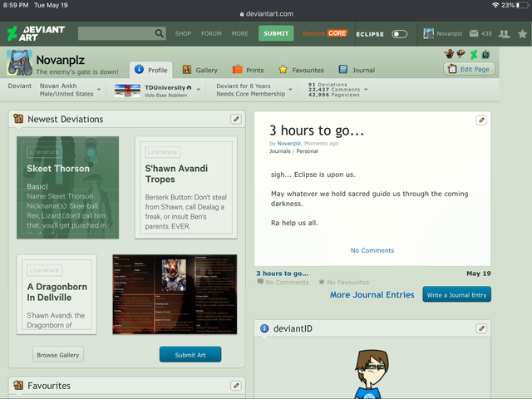Expand the Deviant for 8 Years dropdown
This screenshot has height=399, width=532.
pos(290,90)
